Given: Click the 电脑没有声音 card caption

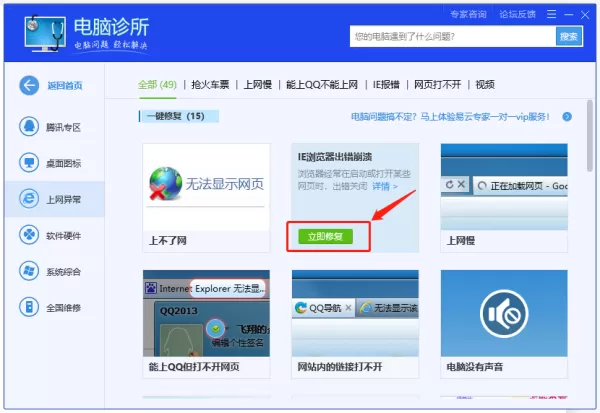Looking at the screenshot, I should (x=474, y=367).
